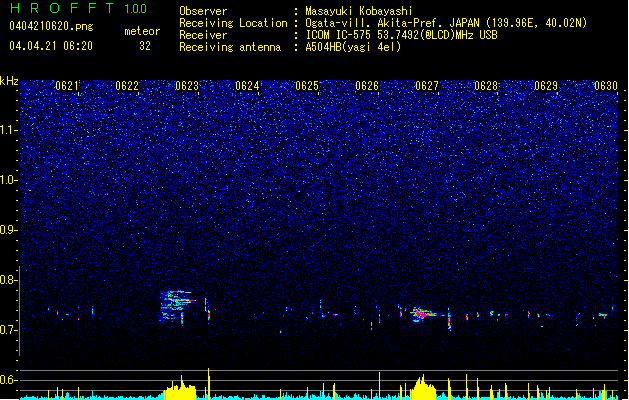The height and width of the screenshot is (400, 629).
Task: Click the 0629 time marker
Action: 546,86
